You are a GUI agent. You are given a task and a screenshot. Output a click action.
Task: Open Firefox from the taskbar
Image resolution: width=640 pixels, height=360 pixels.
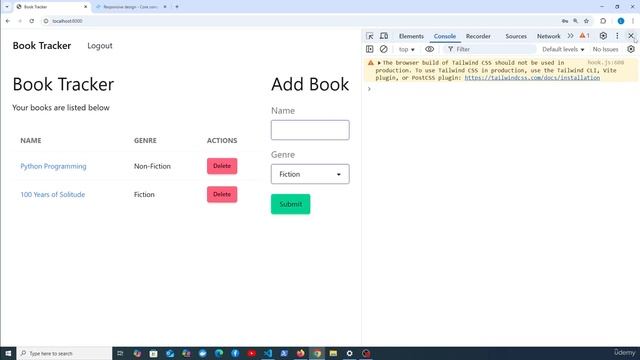pos(300,353)
